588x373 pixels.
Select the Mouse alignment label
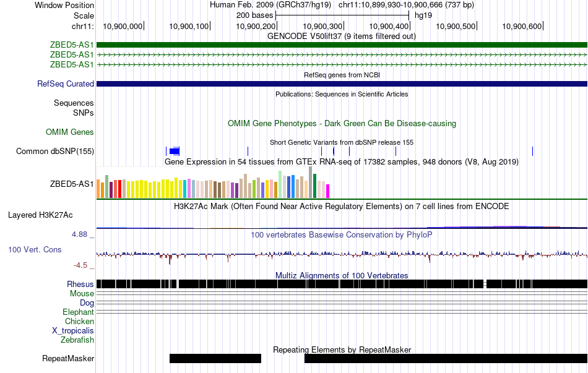[x=82, y=294]
